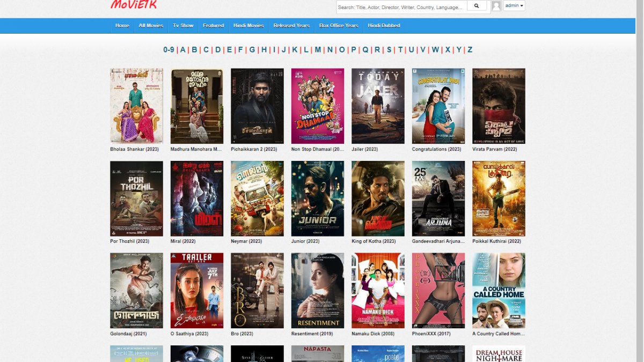644x362 pixels.
Task: Go to the Tv Show menu
Action: (x=183, y=26)
